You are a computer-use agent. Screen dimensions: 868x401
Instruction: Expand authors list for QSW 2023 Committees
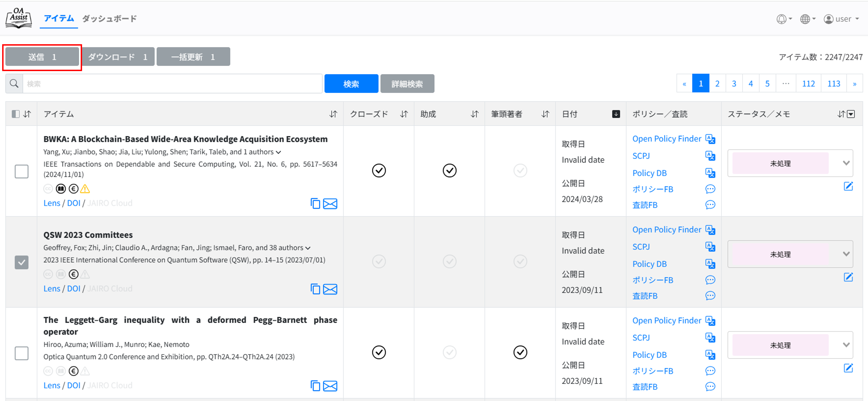coord(308,248)
